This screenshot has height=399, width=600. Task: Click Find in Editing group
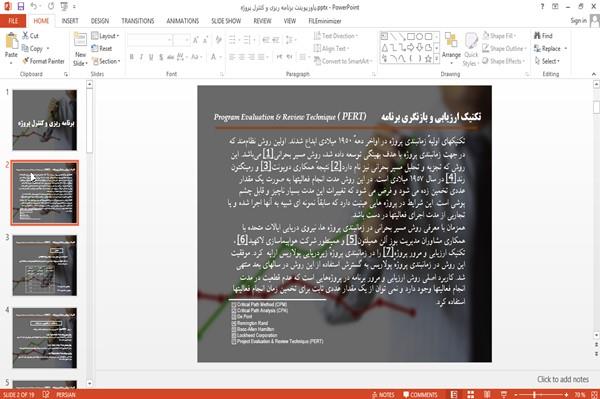(543, 36)
